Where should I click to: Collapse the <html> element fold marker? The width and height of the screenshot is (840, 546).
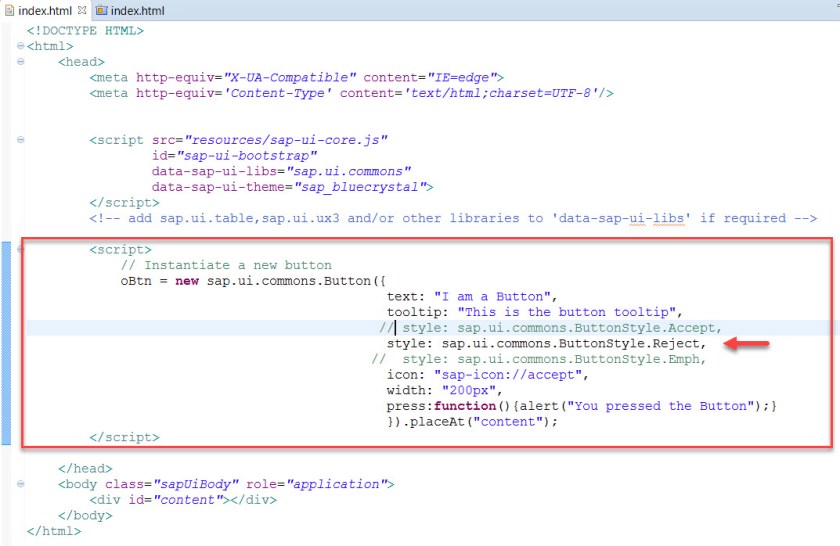tap(20, 46)
